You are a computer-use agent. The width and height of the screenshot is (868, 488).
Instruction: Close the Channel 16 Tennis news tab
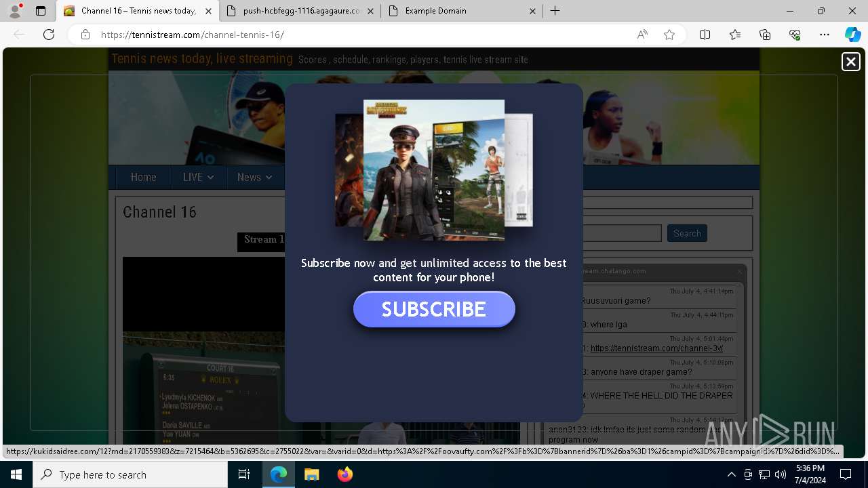pyautogui.click(x=208, y=11)
